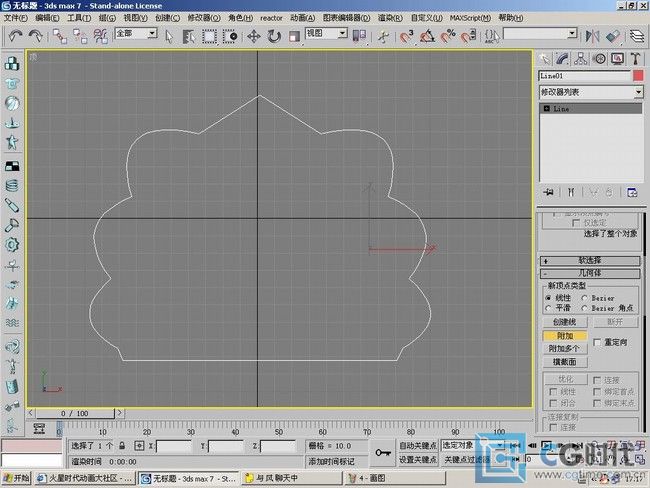Expand the 软选择 rollout
The image size is (650, 488).
click(x=590, y=260)
